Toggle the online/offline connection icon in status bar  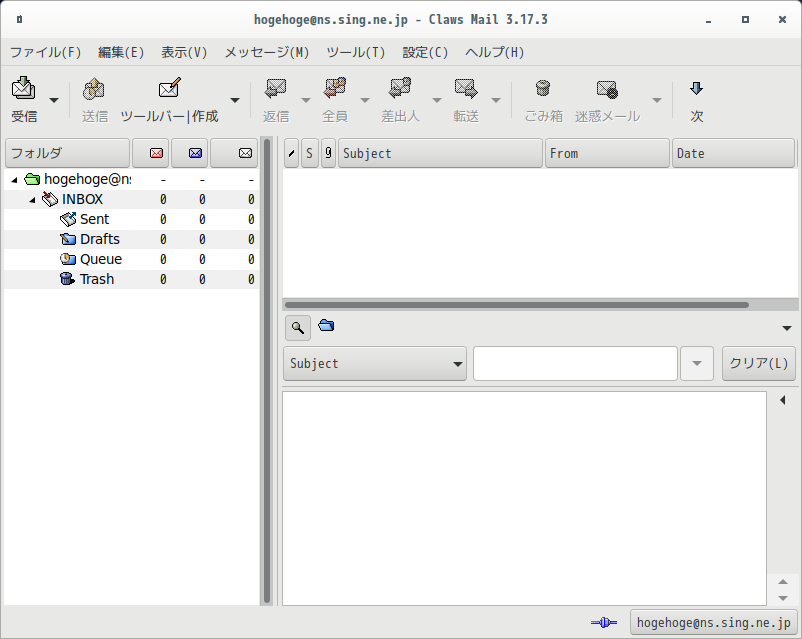tap(604, 623)
